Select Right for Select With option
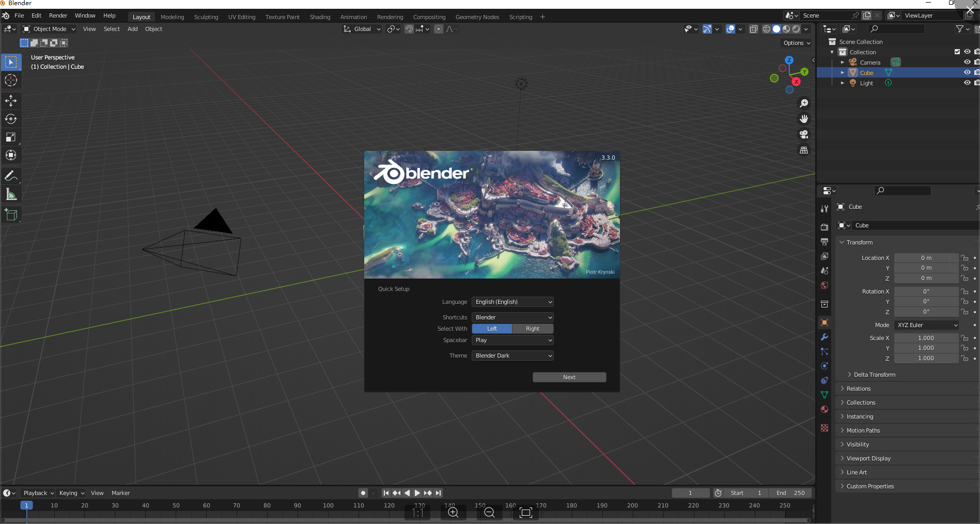Image resolution: width=980 pixels, height=524 pixels. click(533, 329)
